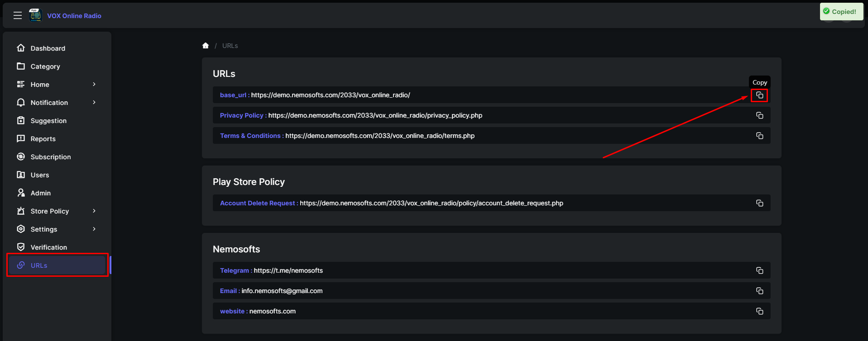This screenshot has width=868, height=341.
Task: Click the Telegram label
Action: (236, 270)
